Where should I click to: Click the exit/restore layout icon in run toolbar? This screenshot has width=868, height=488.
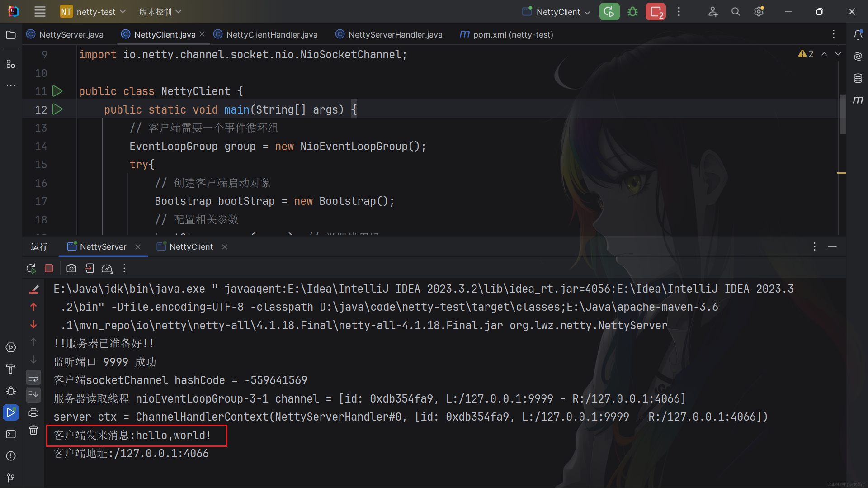click(x=90, y=268)
